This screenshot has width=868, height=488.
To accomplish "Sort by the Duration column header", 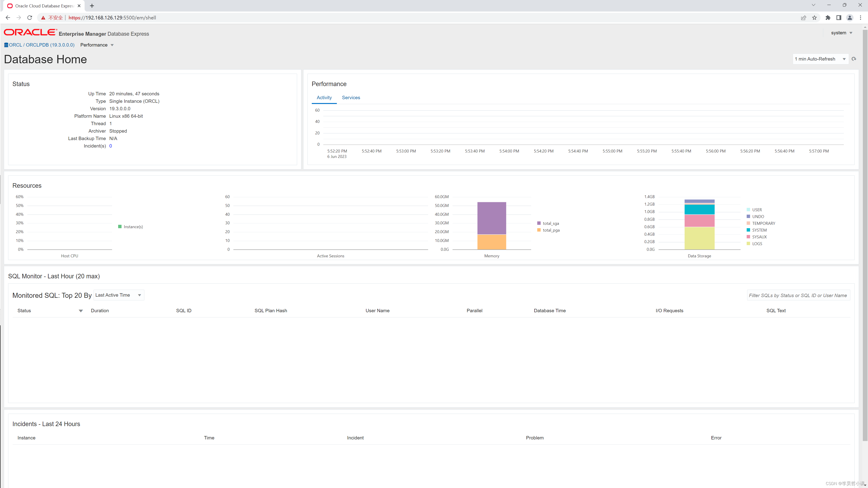I will [x=100, y=311].
